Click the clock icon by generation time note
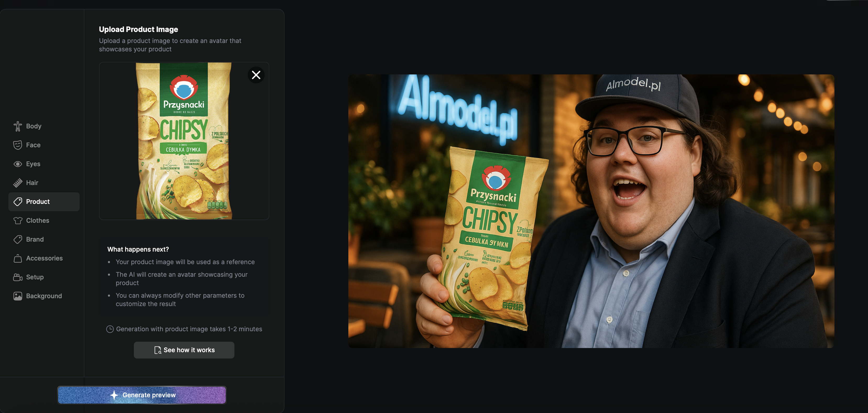The width and height of the screenshot is (868, 413). tap(110, 329)
